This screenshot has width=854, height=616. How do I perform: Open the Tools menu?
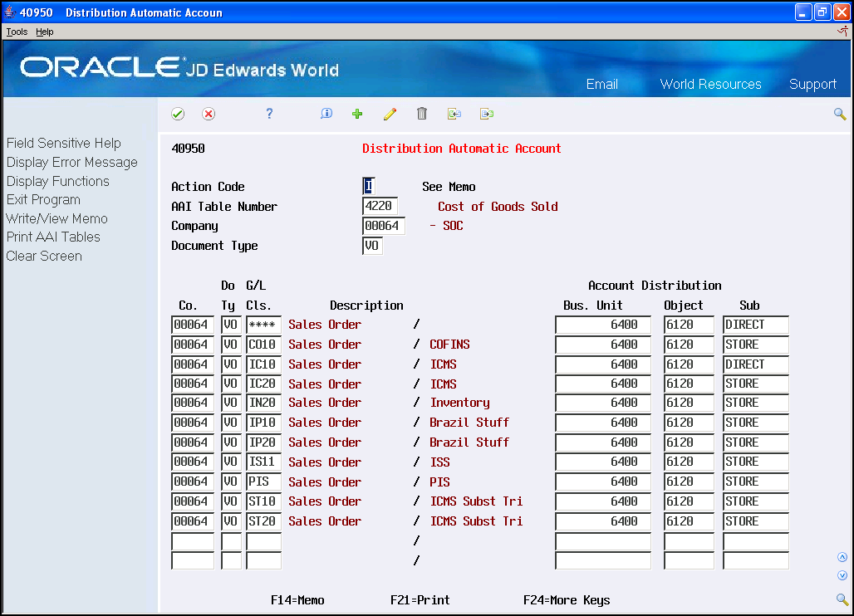(17, 32)
